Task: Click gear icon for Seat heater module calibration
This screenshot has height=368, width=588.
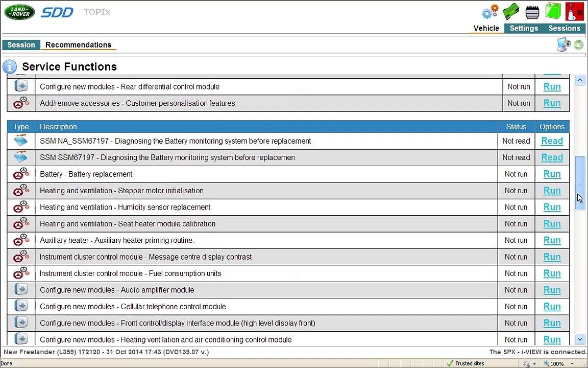Action: pos(21,223)
